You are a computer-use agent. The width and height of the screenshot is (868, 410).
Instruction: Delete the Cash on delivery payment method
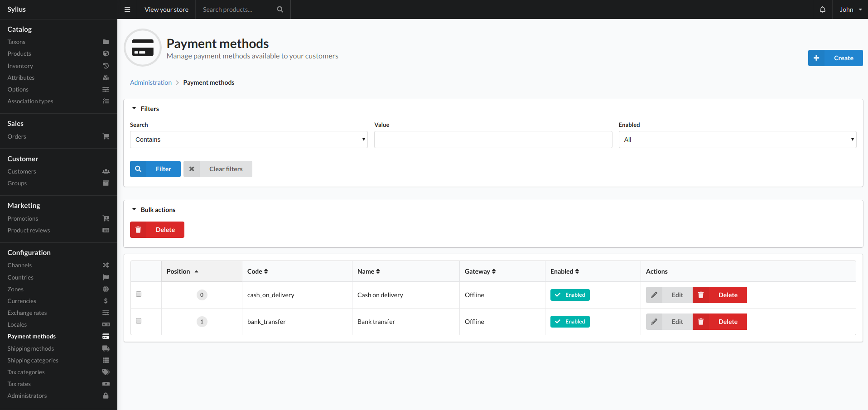720,295
